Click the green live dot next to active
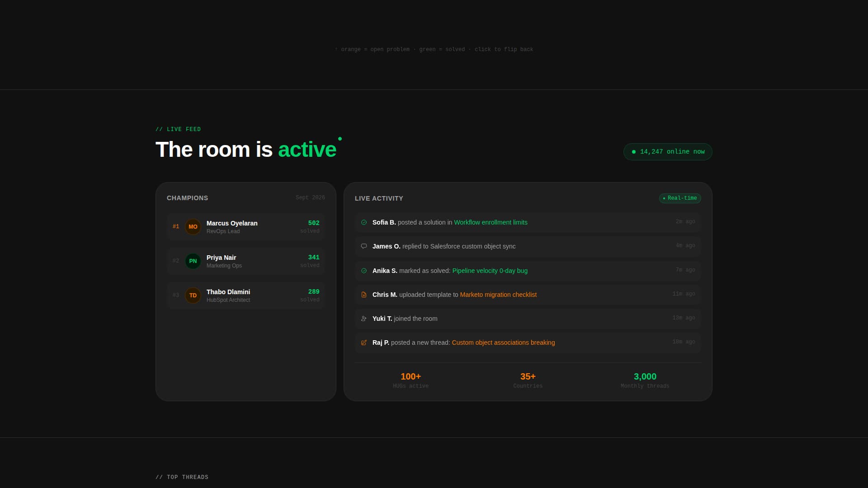 (340, 139)
